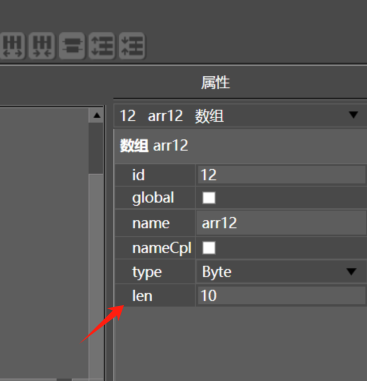The image size is (367, 381).
Task: Enable the nameCpl checkbox
Action: pyautogui.click(x=209, y=248)
